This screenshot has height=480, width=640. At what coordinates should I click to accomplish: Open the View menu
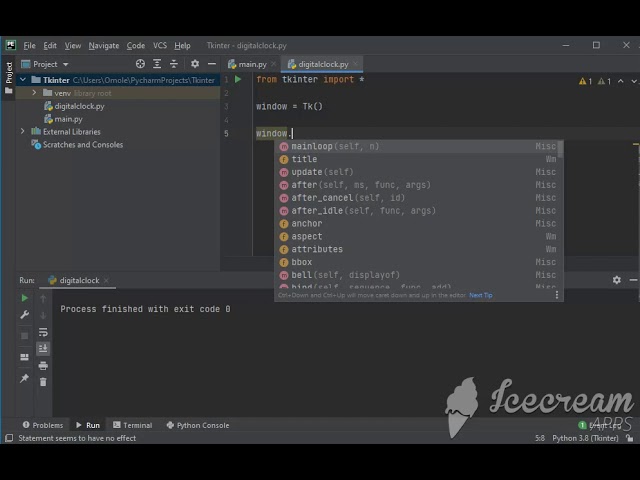coord(73,45)
